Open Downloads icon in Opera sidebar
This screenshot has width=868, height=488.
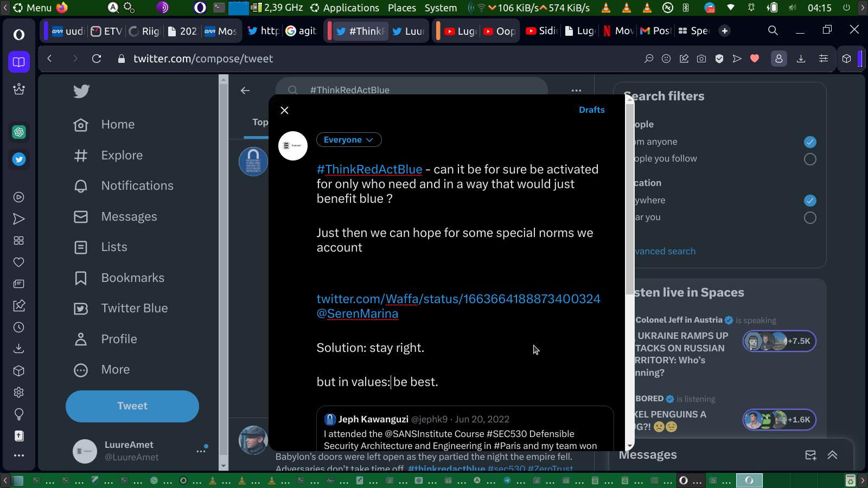[x=19, y=349]
